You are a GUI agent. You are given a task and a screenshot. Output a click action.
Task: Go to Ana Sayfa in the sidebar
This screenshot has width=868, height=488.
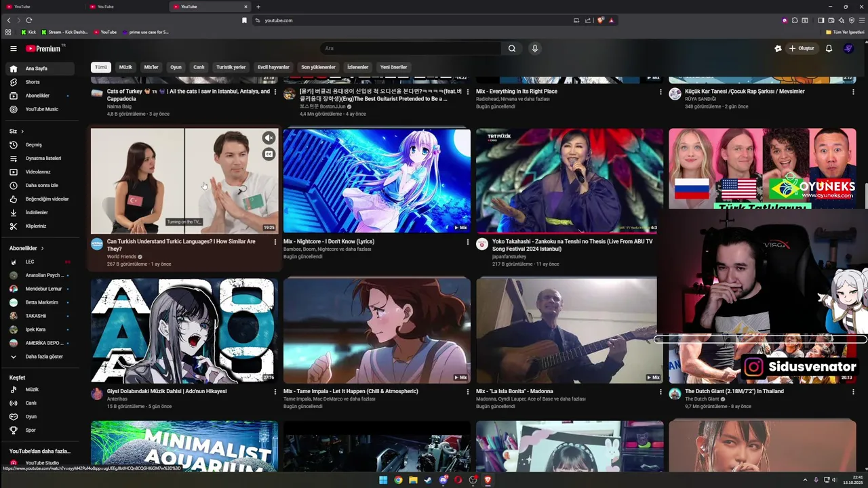pyautogui.click(x=39, y=68)
